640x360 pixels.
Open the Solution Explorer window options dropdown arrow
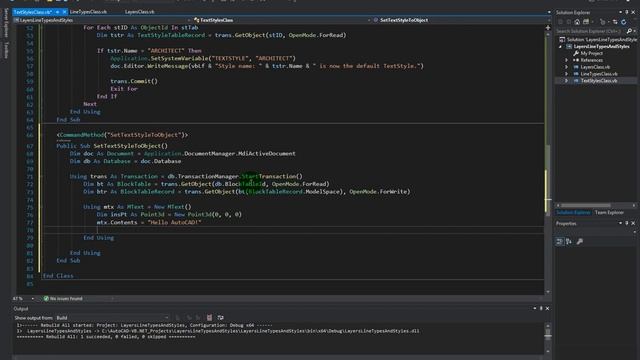click(x=620, y=12)
